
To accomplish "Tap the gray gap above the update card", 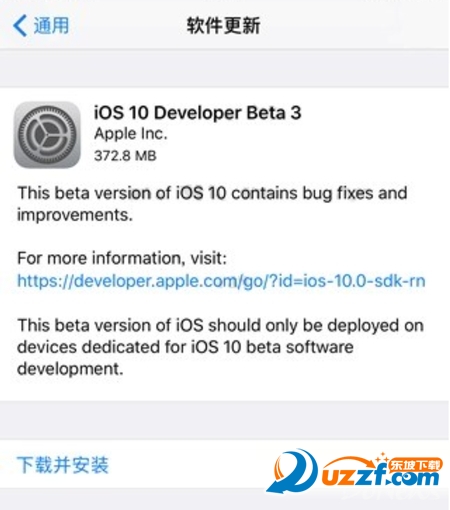I will tap(225, 68).
